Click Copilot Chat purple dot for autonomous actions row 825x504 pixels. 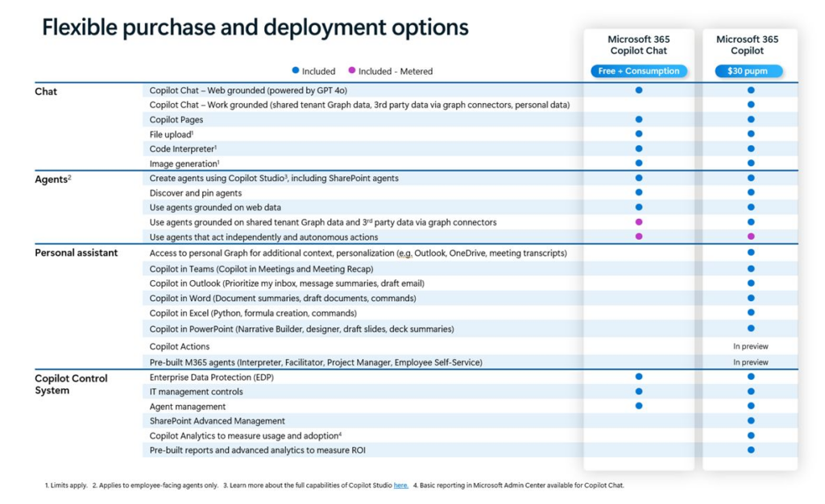click(x=639, y=237)
